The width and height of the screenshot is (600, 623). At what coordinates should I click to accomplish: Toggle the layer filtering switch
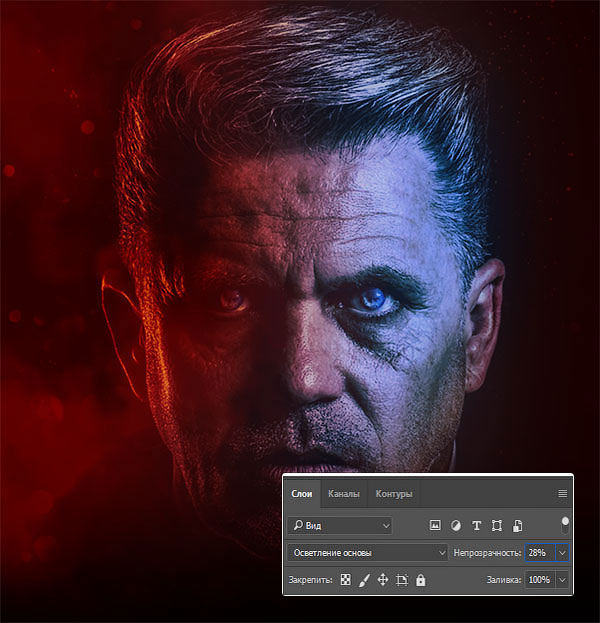point(565,525)
